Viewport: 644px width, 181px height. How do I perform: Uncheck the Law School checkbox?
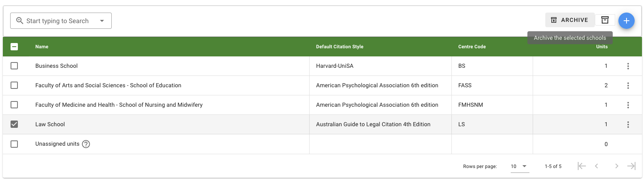[x=14, y=124]
